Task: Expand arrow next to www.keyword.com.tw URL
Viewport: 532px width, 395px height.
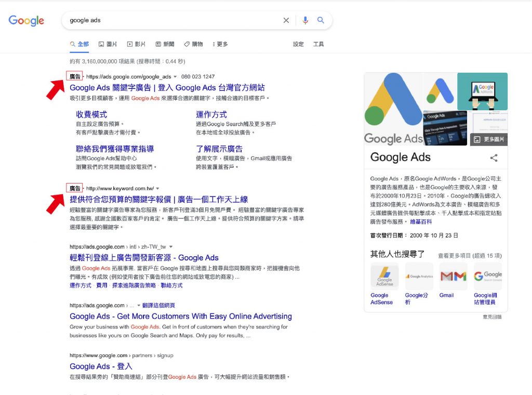Action: coord(157,188)
